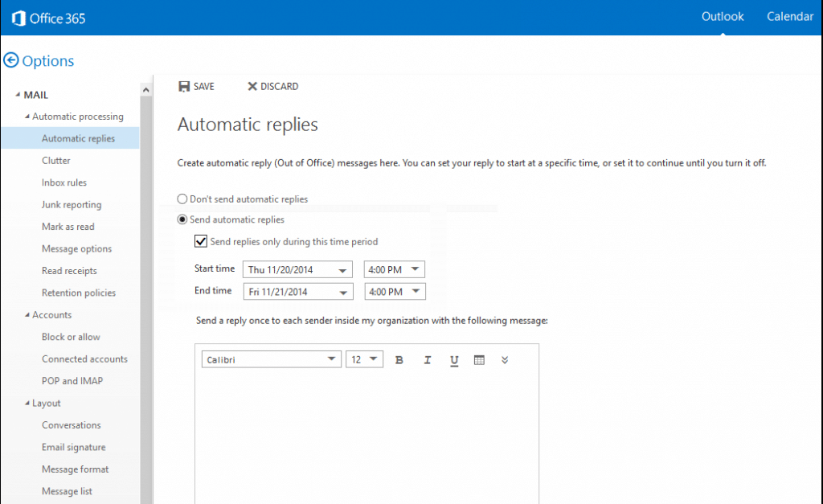
Task: Expand more formatting options chevron
Action: (x=505, y=360)
